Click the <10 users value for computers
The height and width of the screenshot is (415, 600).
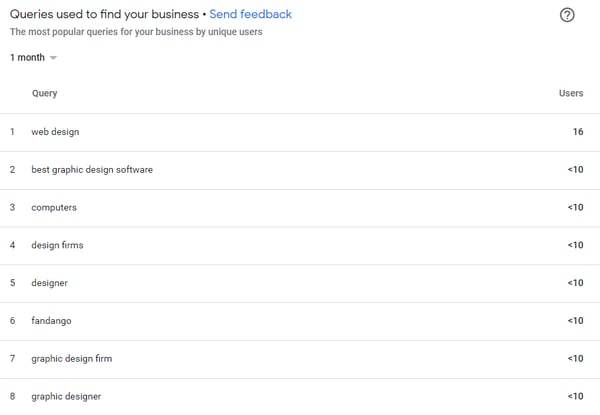tap(575, 207)
